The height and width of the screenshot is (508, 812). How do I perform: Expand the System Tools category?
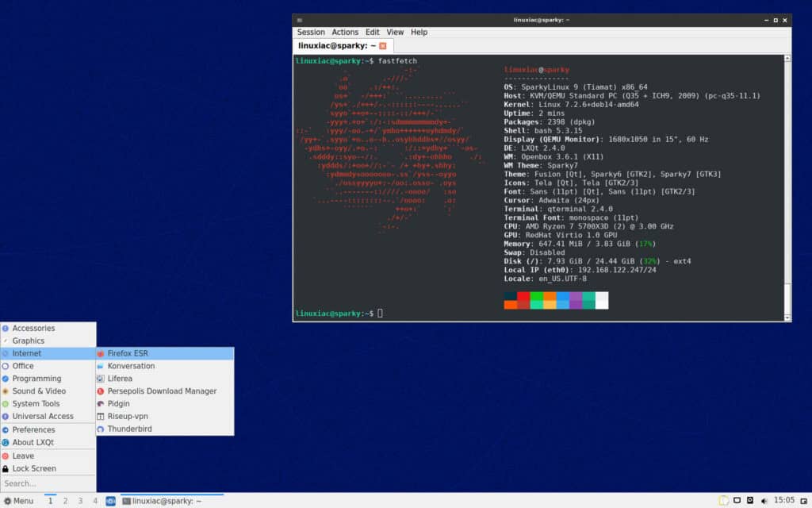point(48,404)
